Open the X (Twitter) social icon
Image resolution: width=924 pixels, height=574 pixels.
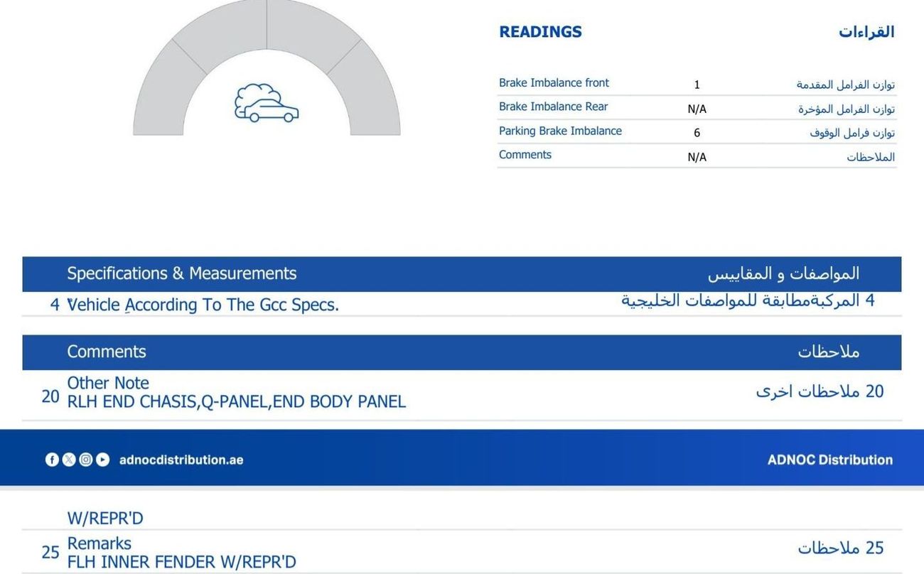tap(69, 460)
